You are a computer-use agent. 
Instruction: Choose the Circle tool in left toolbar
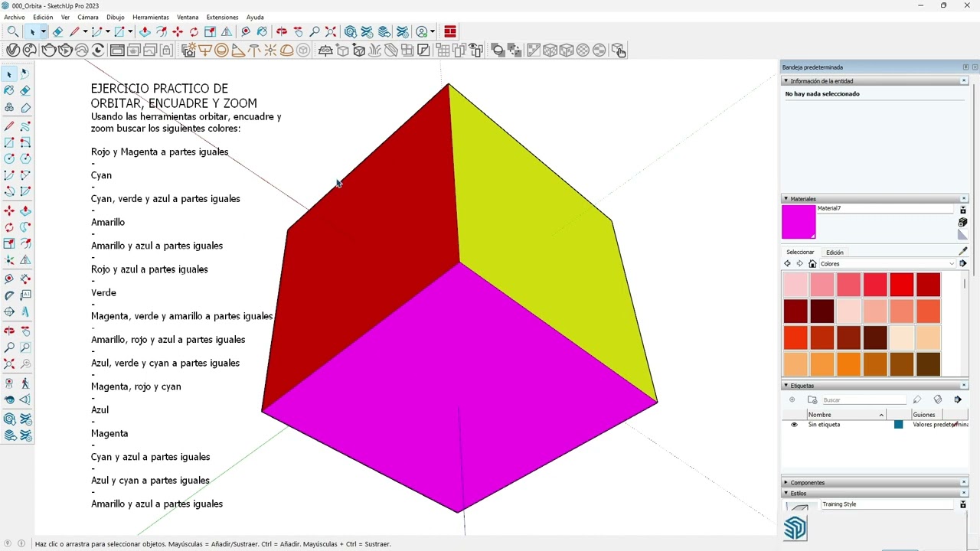tap(9, 158)
